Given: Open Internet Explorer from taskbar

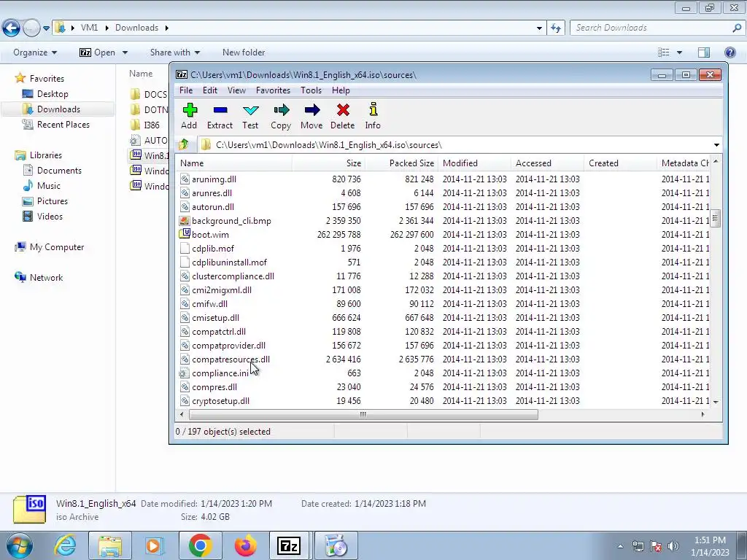Looking at the screenshot, I should click(66, 545).
